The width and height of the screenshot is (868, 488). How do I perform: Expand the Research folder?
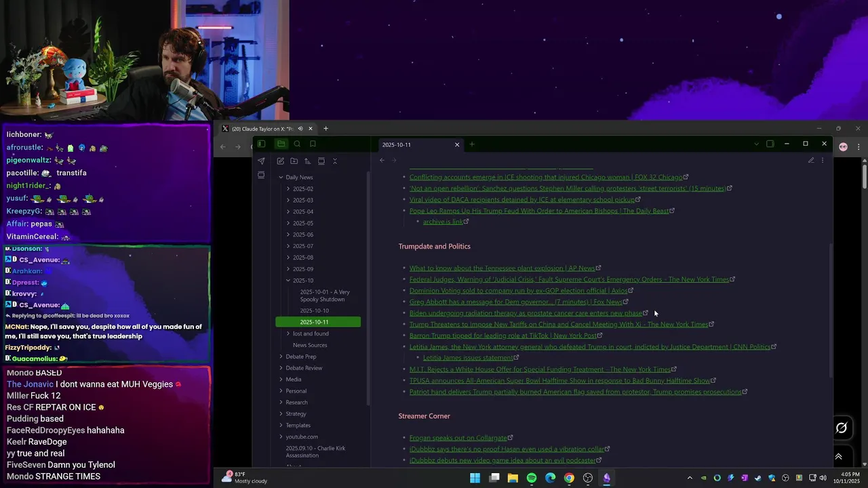click(281, 403)
